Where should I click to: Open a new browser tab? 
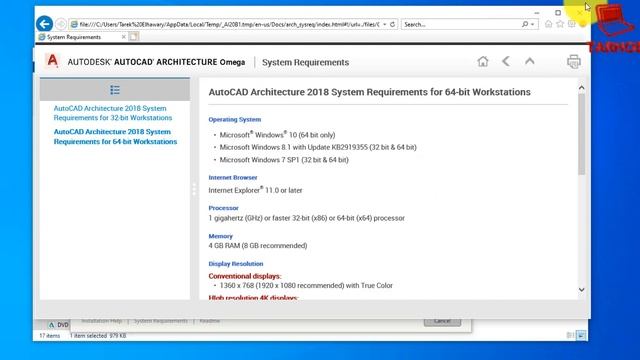133,37
